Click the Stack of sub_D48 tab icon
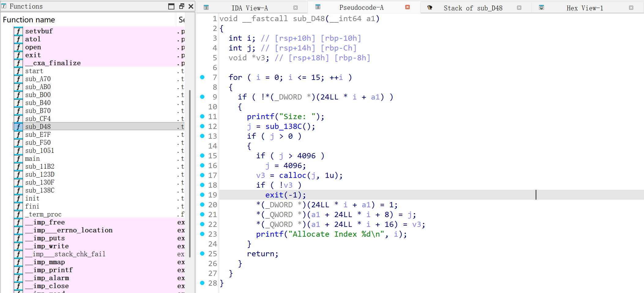 pyautogui.click(x=430, y=7)
